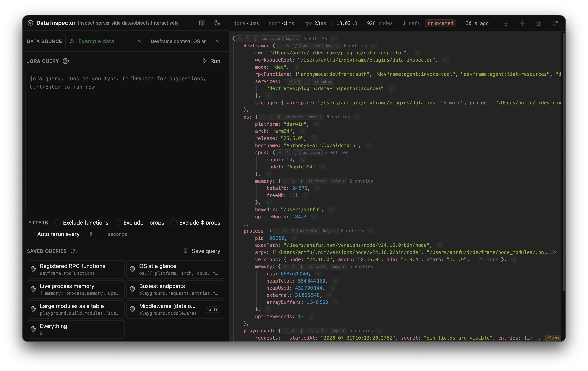Open the Example data source dropdown
The image size is (588, 371).
[106, 41]
